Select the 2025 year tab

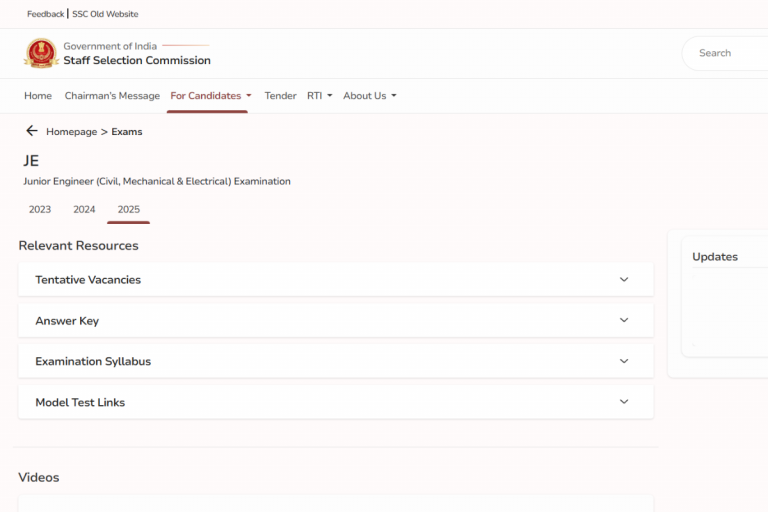pyautogui.click(x=128, y=209)
